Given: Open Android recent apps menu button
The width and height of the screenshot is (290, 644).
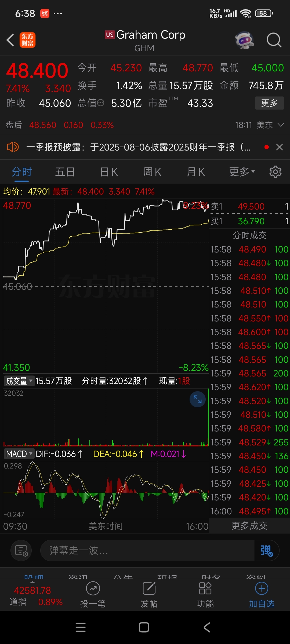Looking at the screenshot, I should click(81, 627).
